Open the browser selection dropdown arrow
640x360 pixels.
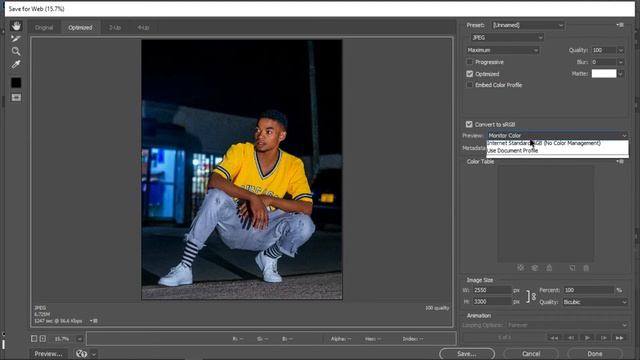coord(93,354)
